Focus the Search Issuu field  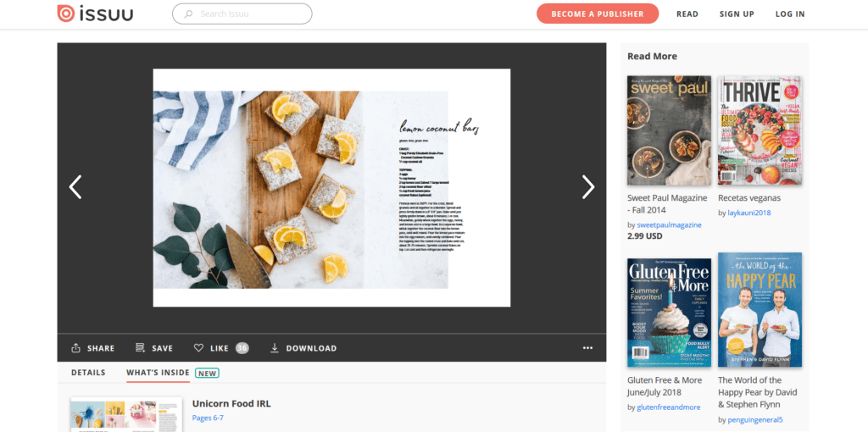[x=242, y=14]
